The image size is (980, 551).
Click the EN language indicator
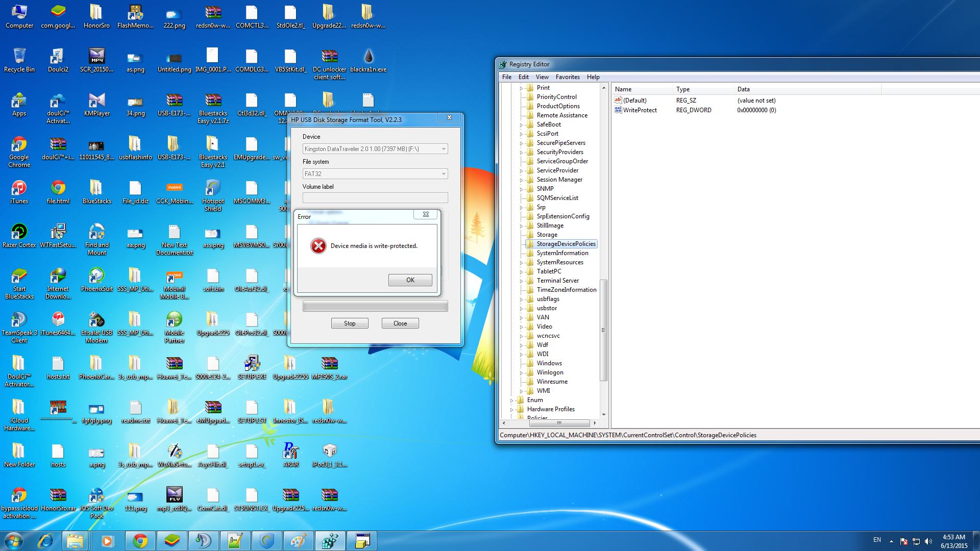(877, 540)
